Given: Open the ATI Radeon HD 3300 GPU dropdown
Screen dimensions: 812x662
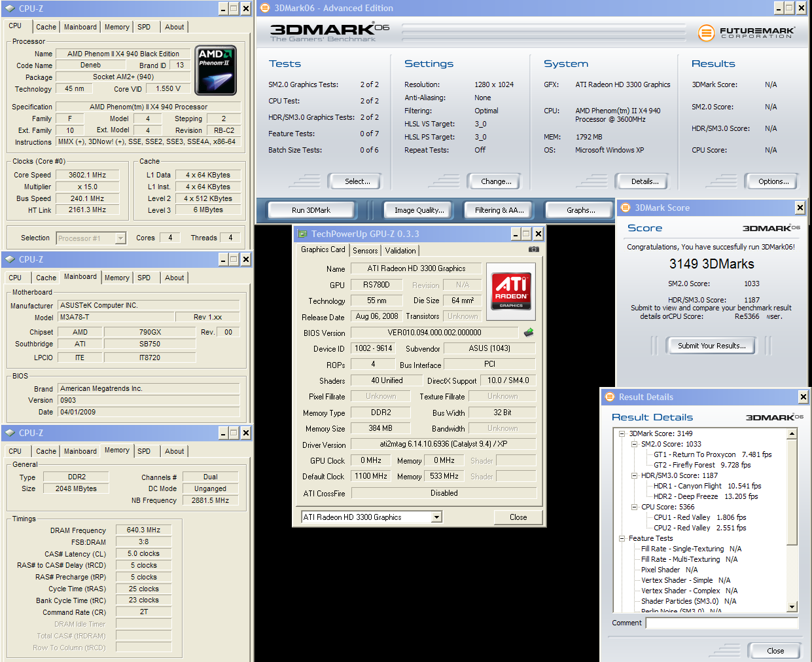Looking at the screenshot, I should [436, 517].
